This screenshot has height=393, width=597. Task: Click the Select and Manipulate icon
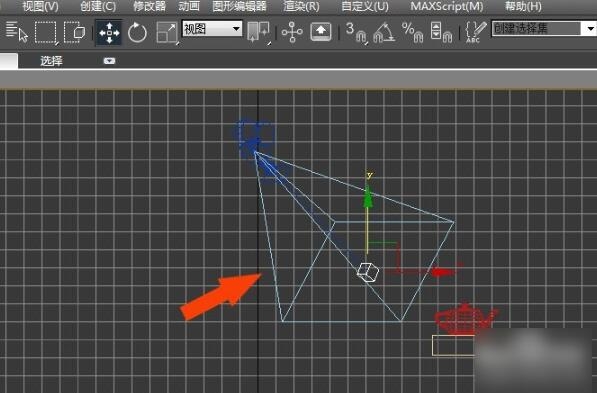(x=292, y=32)
